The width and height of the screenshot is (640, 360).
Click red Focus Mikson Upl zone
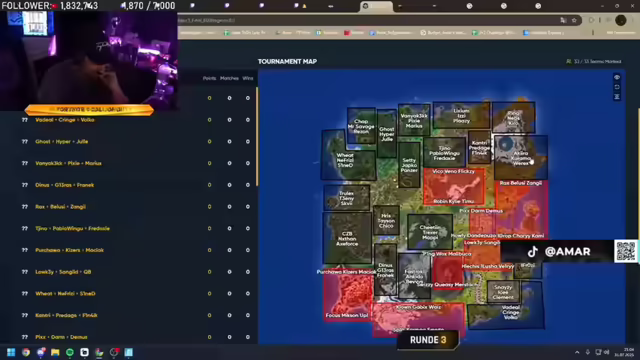(x=348, y=298)
